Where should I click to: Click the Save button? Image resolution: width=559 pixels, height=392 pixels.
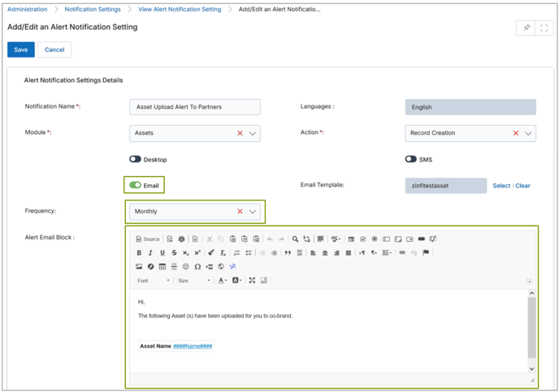pyautogui.click(x=21, y=50)
